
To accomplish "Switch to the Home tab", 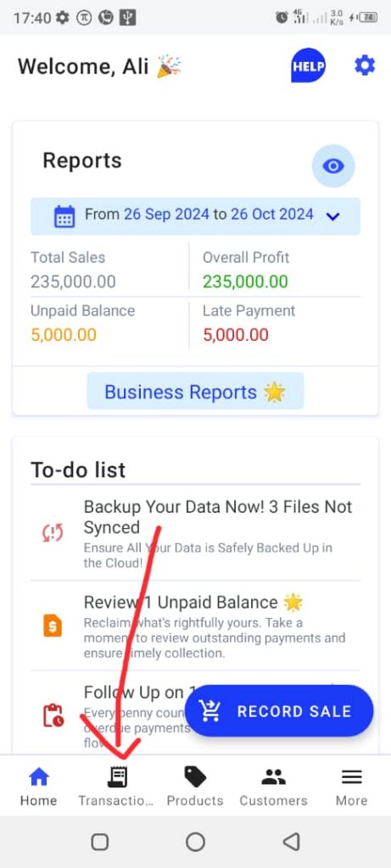I will tap(39, 787).
